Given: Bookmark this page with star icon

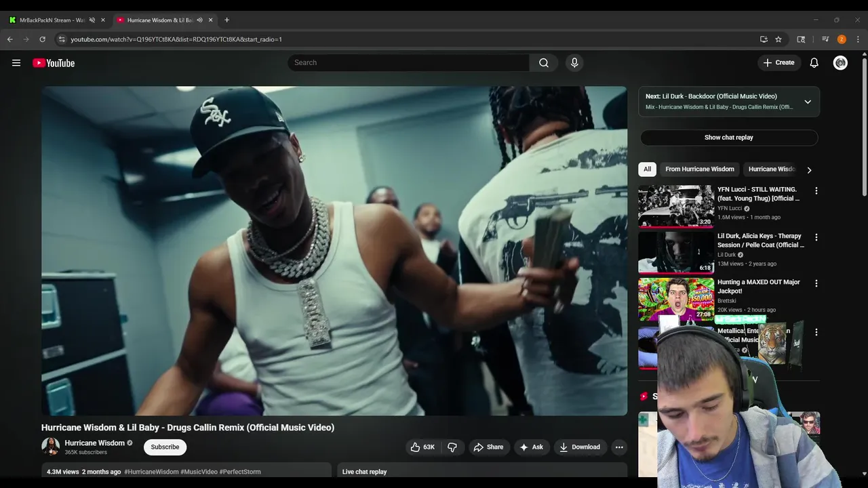Looking at the screenshot, I should click(x=778, y=39).
